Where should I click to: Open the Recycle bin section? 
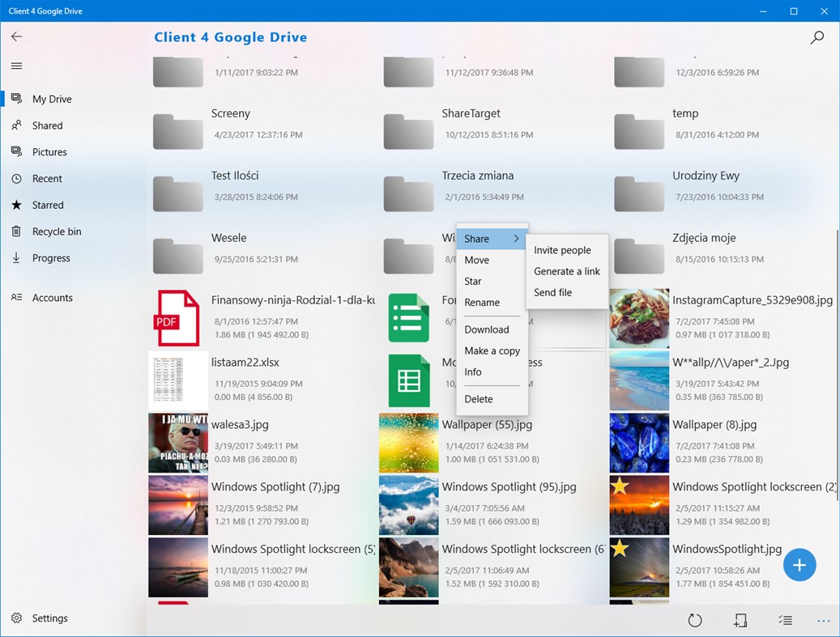(56, 231)
